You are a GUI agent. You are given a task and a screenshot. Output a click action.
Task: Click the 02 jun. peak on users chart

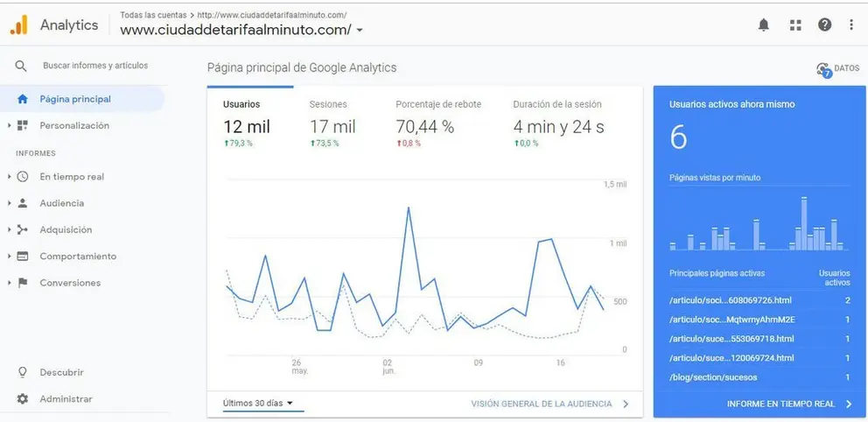point(409,207)
